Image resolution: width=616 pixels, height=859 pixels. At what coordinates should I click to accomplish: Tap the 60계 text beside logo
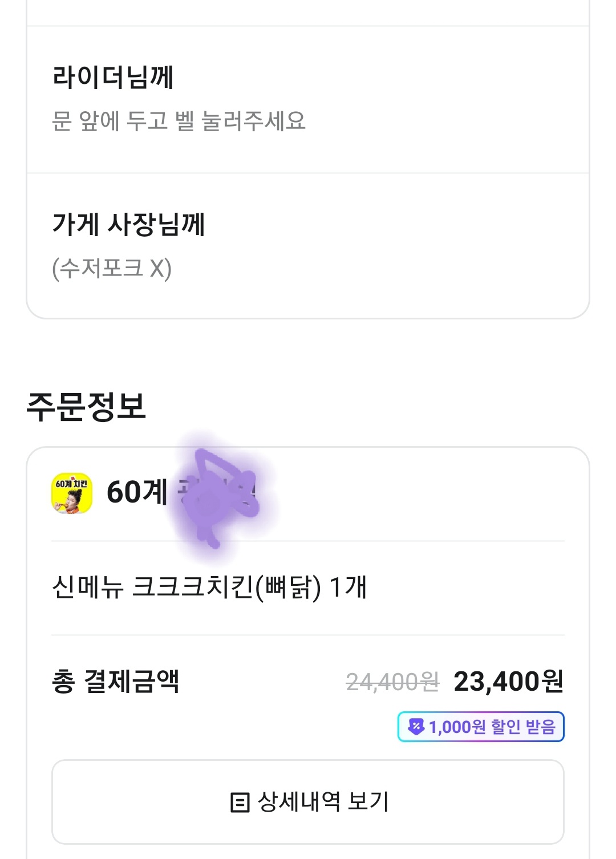pyautogui.click(x=137, y=492)
